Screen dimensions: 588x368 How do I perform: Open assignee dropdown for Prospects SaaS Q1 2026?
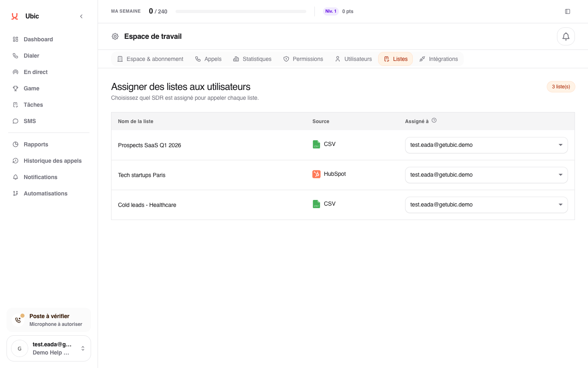pos(486,145)
